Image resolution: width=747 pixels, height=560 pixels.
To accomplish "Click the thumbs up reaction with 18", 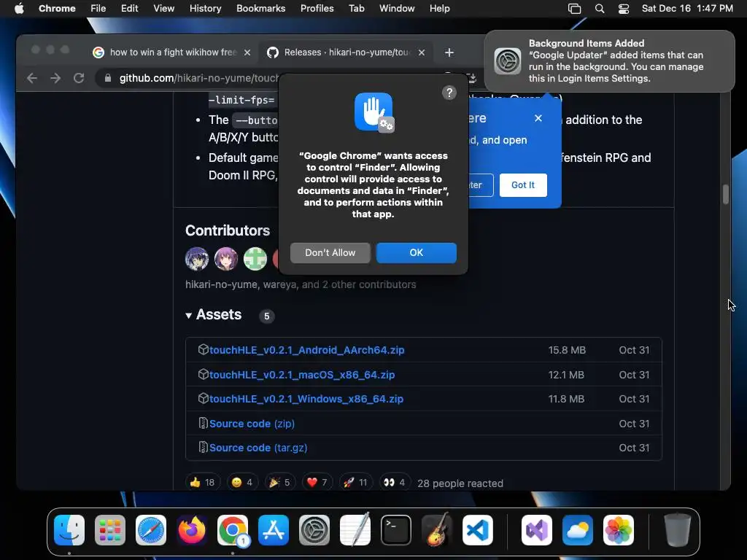I will [202, 483].
